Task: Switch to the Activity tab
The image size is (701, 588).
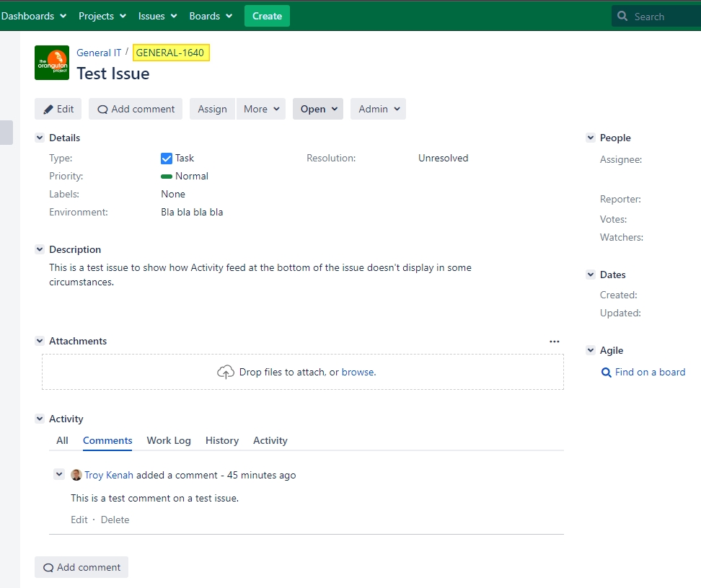Action: 270,440
